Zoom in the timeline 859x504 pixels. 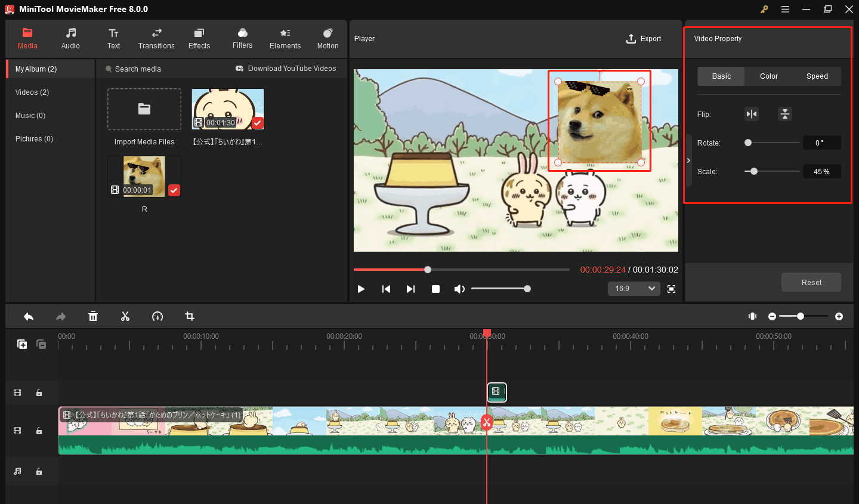[839, 317]
